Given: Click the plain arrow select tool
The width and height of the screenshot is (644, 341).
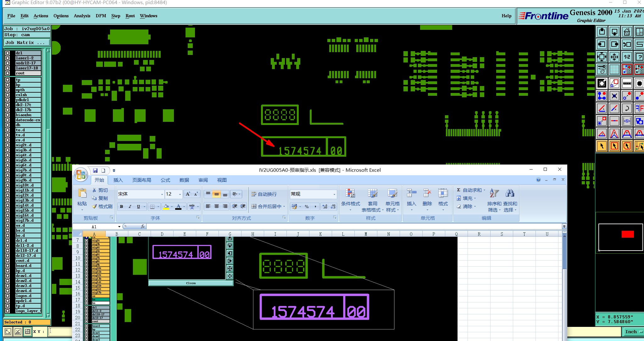Looking at the screenshot, I should [x=602, y=146].
